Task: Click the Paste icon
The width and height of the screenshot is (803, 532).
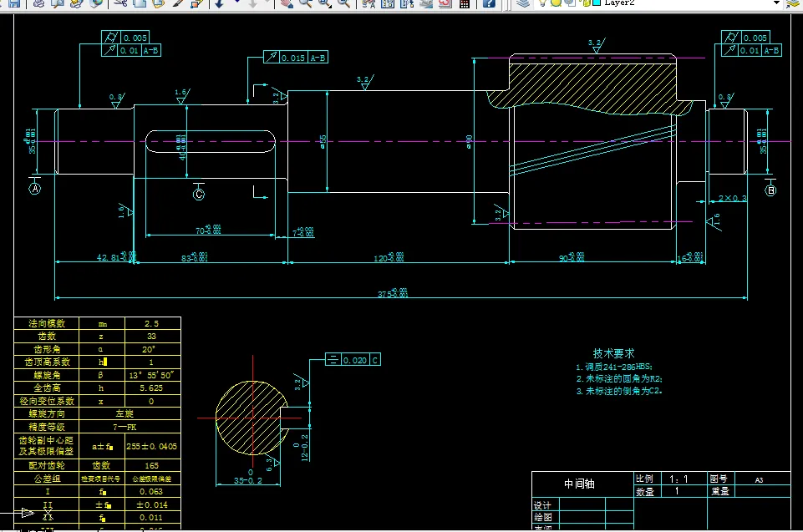Action: click(159, 3)
